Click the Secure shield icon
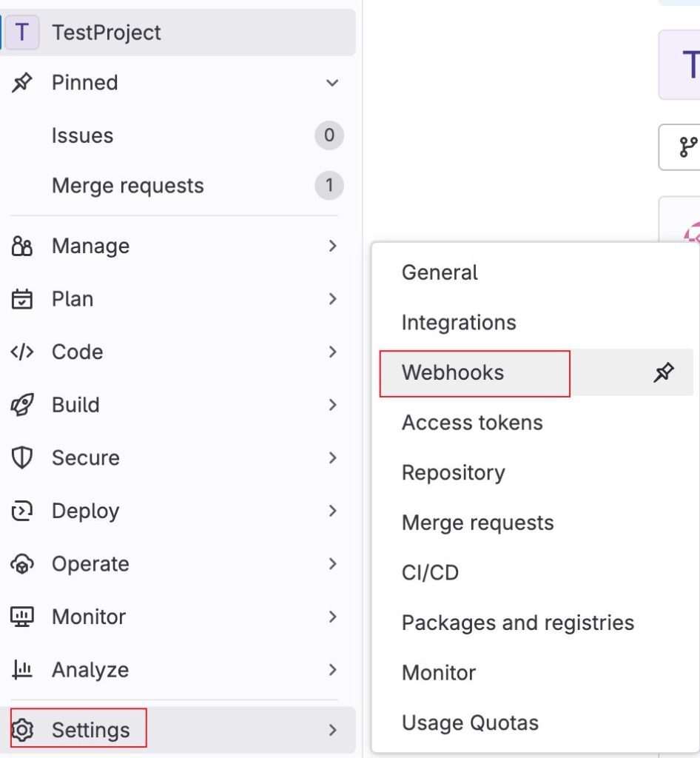700x758 pixels. [x=22, y=457]
